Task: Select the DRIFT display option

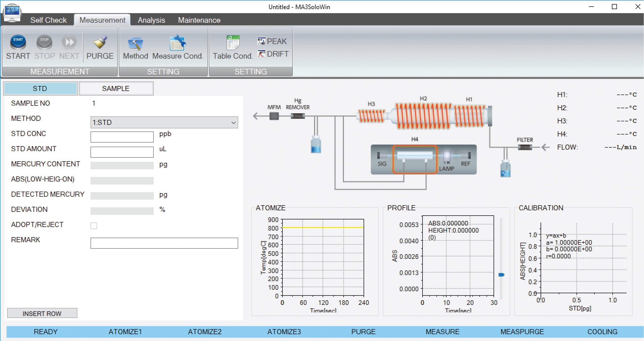Action: pos(273,54)
